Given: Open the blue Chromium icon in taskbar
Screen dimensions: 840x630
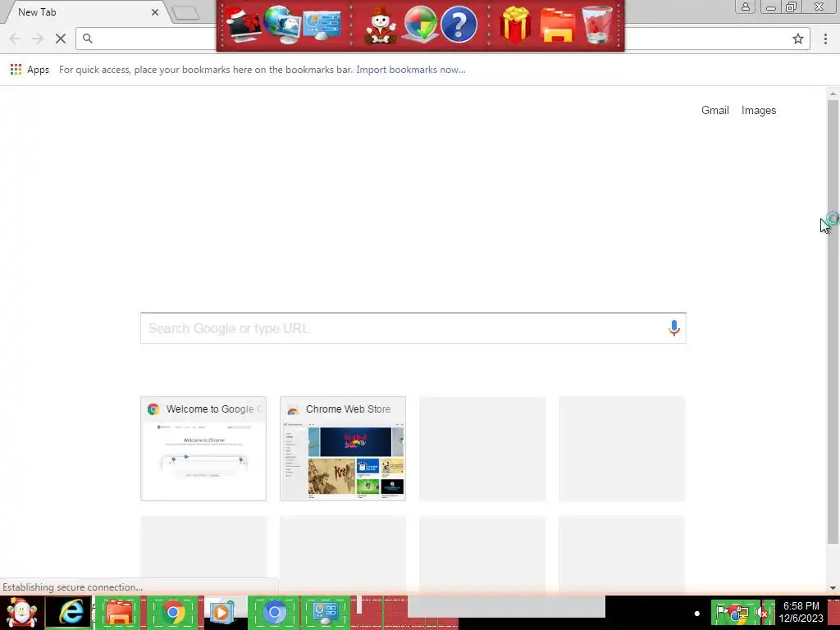Looking at the screenshot, I should point(274,612).
